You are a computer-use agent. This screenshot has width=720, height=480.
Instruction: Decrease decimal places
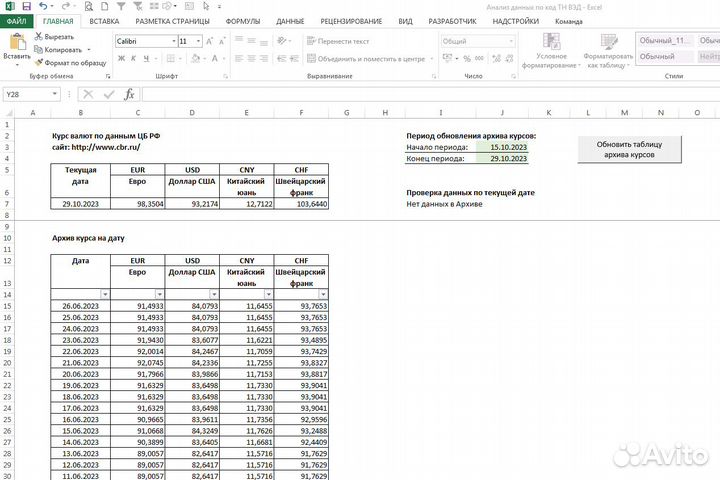[509, 58]
